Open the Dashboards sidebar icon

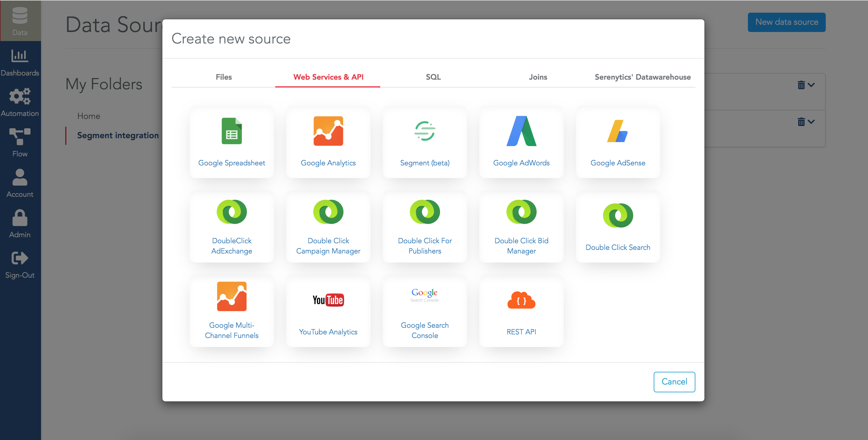pos(20,56)
